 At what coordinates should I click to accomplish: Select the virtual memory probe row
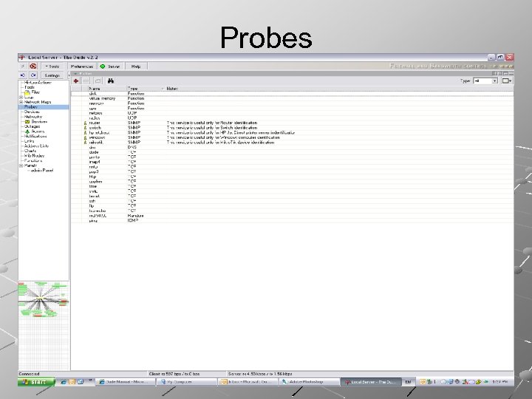click(292, 98)
